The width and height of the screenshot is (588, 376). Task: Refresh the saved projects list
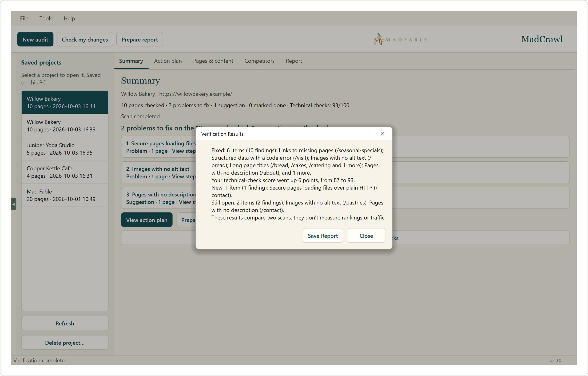(65, 323)
